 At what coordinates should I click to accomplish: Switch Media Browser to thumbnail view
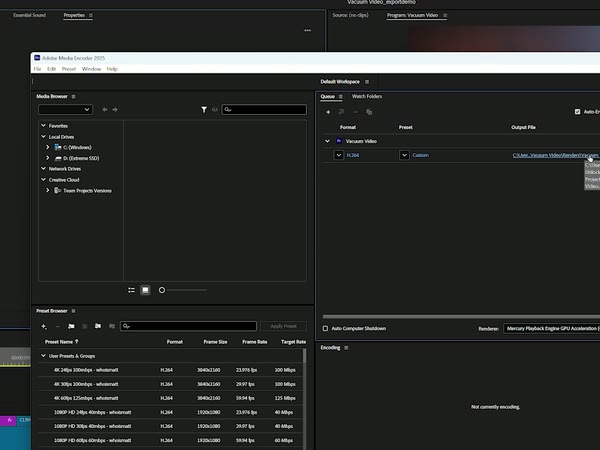145,290
